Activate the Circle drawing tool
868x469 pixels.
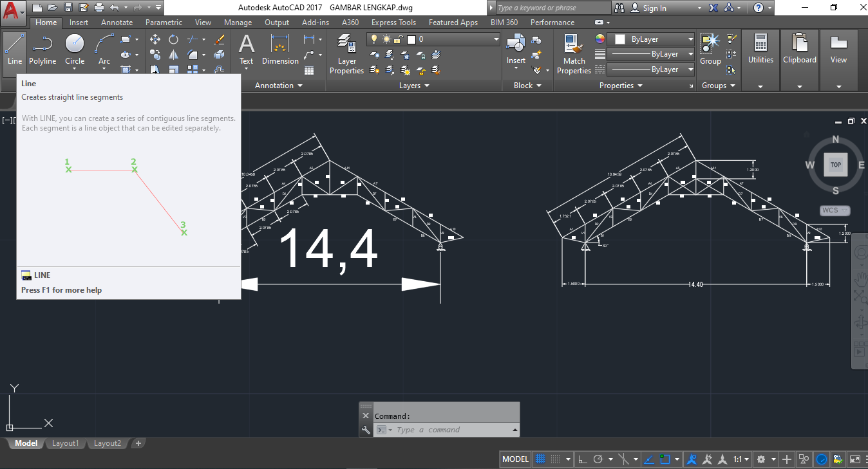pyautogui.click(x=75, y=44)
